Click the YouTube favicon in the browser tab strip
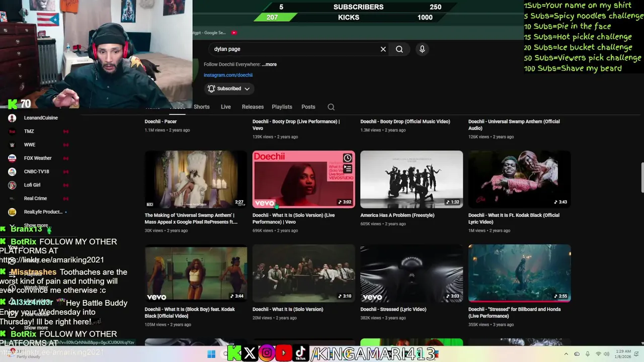The width and height of the screenshot is (644, 362). (234, 33)
